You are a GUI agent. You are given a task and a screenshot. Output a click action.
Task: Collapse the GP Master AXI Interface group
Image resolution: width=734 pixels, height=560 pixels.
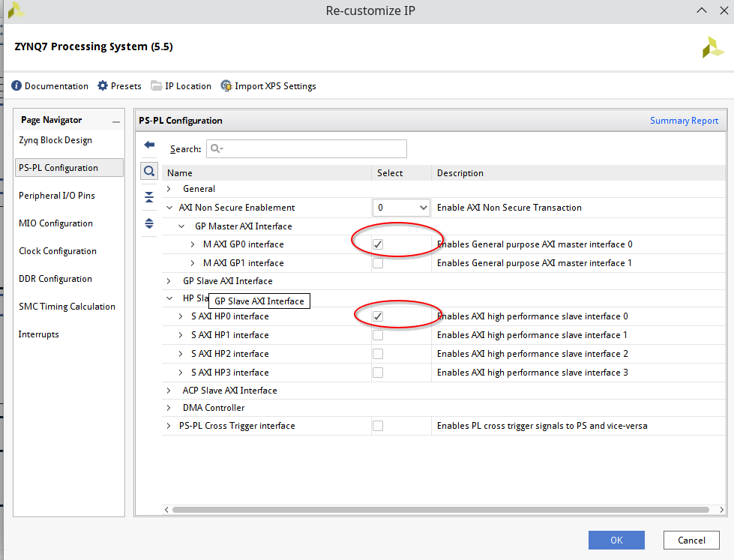(181, 226)
